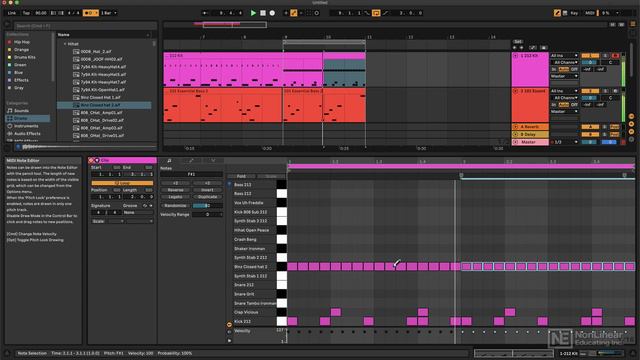Click the Fold button in note editor

[x=241, y=176]
